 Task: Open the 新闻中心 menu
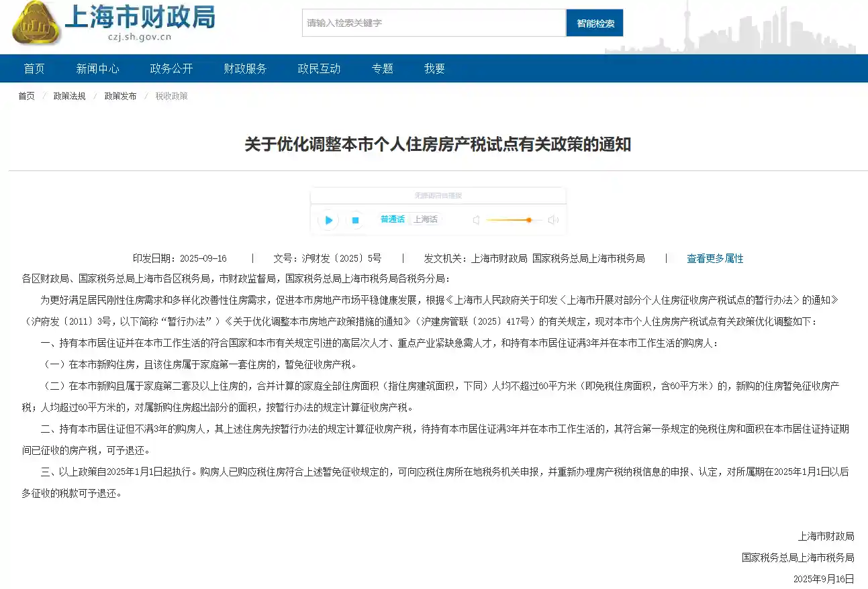coord(99,68)
